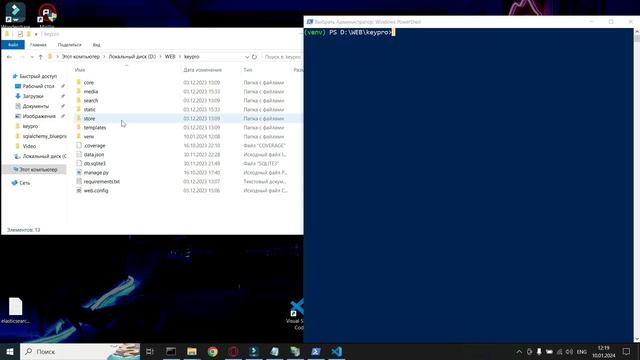Open Google Chrome from the taskbar

(x=212, y=351)
